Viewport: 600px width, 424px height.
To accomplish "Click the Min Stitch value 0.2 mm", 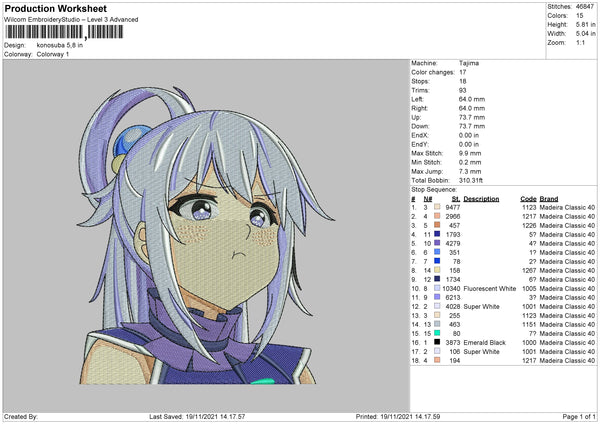I will [x=470, y=162].
